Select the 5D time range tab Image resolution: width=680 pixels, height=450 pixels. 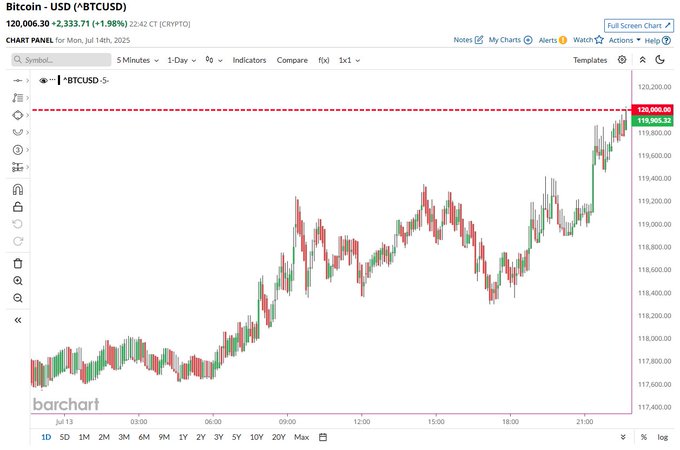(x=65, y=437)
